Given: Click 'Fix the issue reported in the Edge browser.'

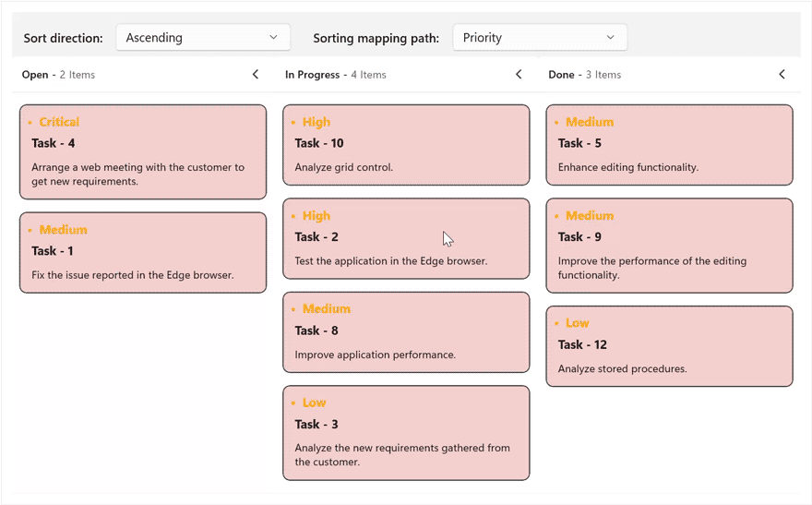Looking at the screenshot, I should pyautogui.click(x=133, y=275).
